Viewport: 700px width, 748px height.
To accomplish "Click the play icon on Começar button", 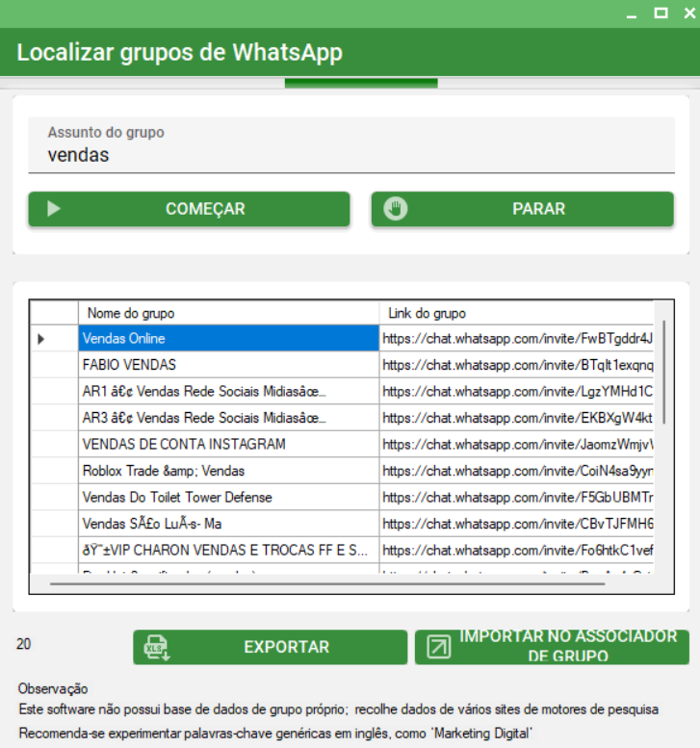I will click(54, 209).
